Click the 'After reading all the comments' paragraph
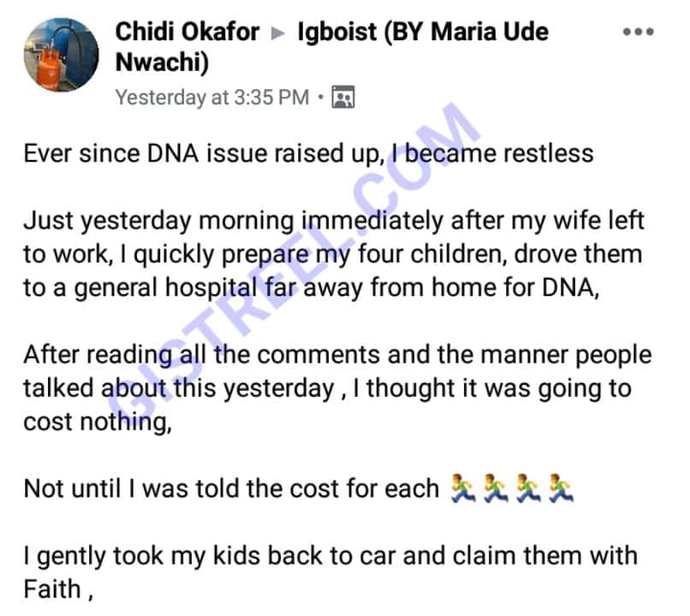The width and height of the screenshot is (690, 616). coord(337,388)
